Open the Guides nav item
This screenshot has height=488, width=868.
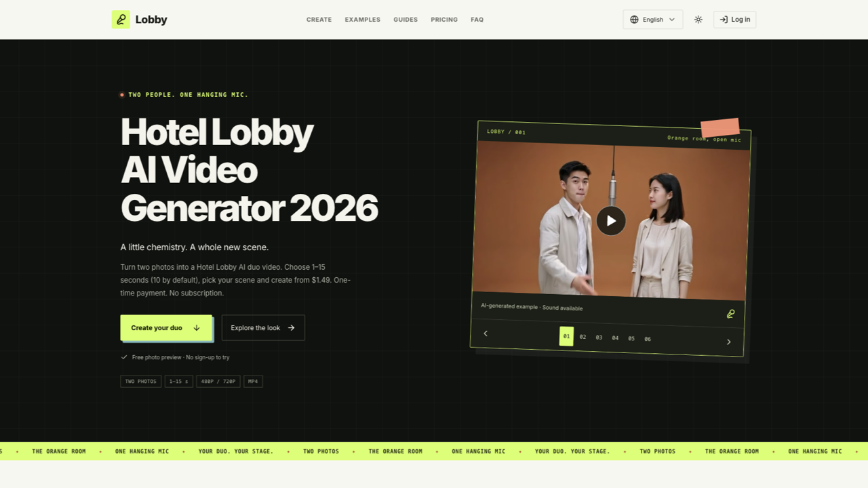[406, 20]
